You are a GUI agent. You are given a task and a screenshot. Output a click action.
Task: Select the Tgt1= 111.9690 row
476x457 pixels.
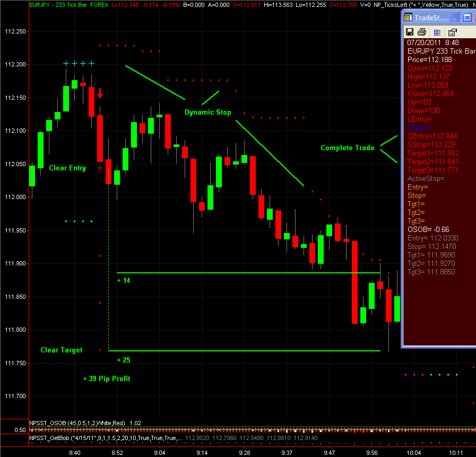tap(431, 255)
